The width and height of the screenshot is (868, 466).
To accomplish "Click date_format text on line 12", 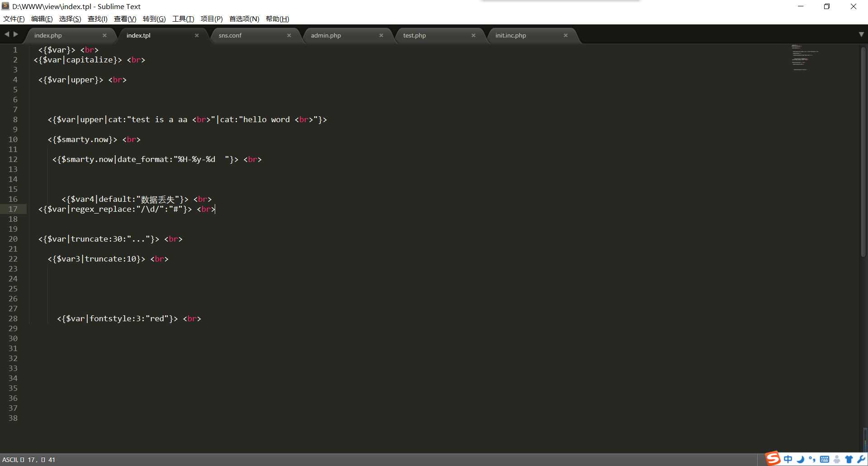I will (143, 159).
